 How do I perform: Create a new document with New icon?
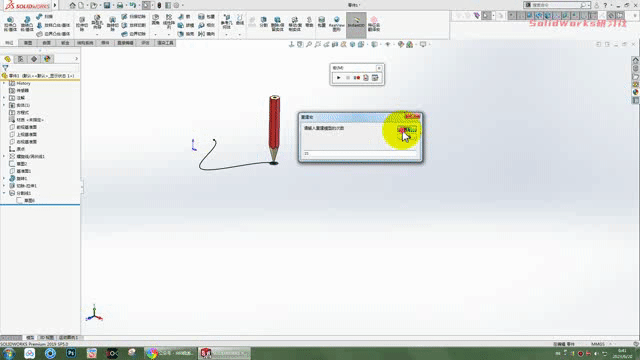click(x=81, y=5)
